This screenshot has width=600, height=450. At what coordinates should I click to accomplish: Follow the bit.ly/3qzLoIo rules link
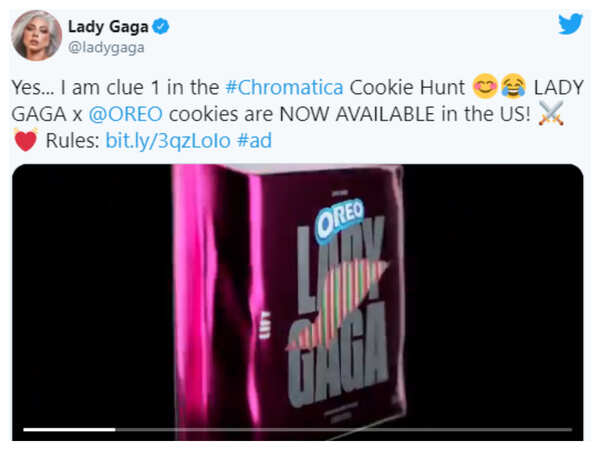(x=167, y=141)
